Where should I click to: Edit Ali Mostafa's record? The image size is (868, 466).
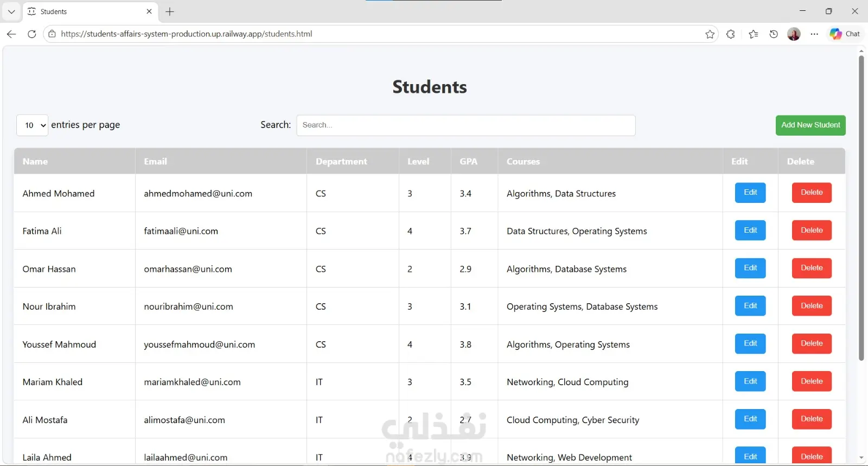point(750,419)
